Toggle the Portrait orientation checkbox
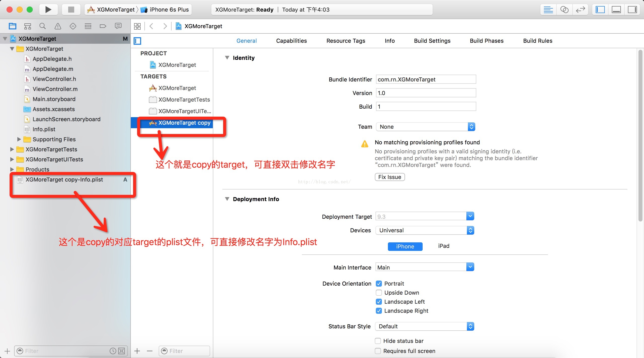Image resolution: width=644 pixels, height=358 pixels. coord(379,284)
